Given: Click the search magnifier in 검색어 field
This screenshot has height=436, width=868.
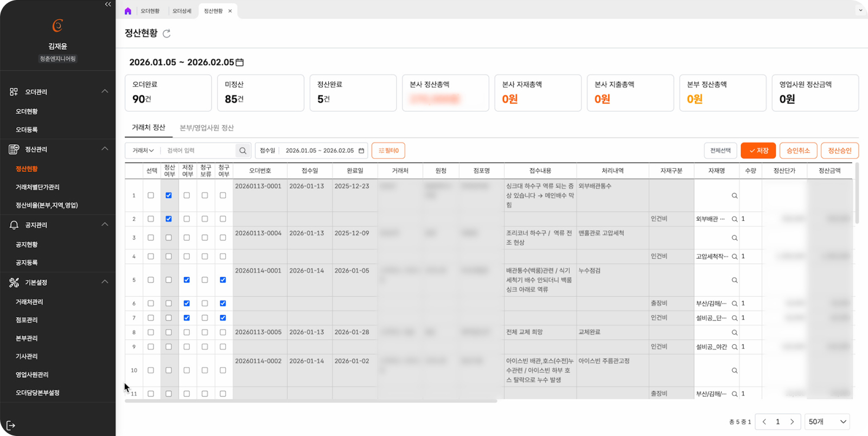Looking at the screenshot, I should [242, 151].
